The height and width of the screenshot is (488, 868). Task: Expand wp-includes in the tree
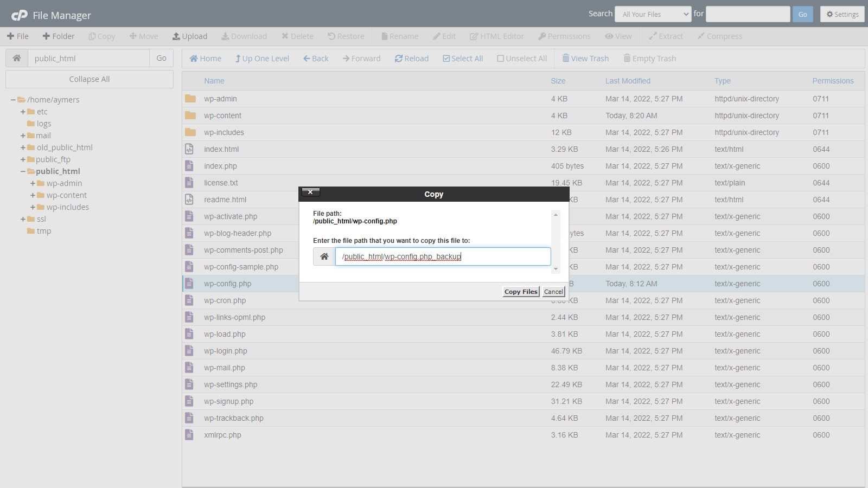coord(33,207)
